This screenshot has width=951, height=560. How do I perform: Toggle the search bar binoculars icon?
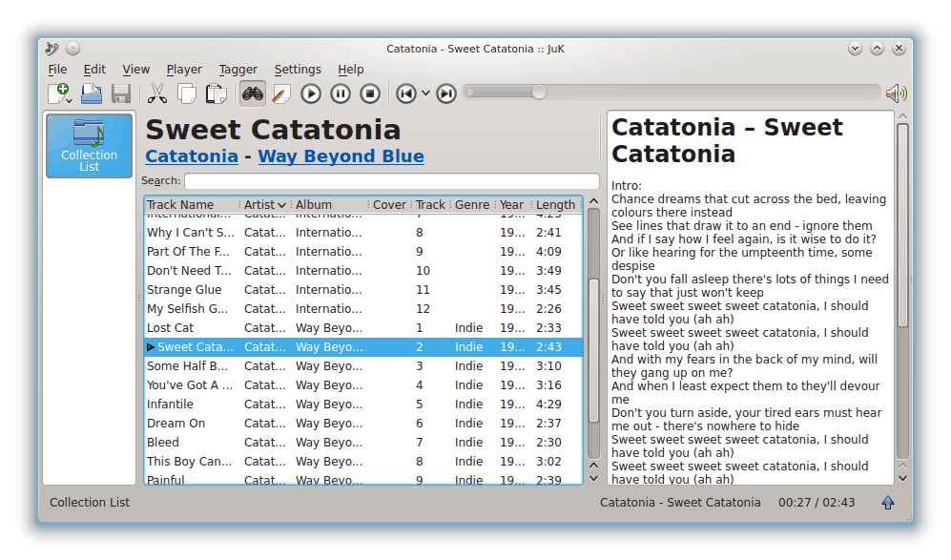coord(253,93)
